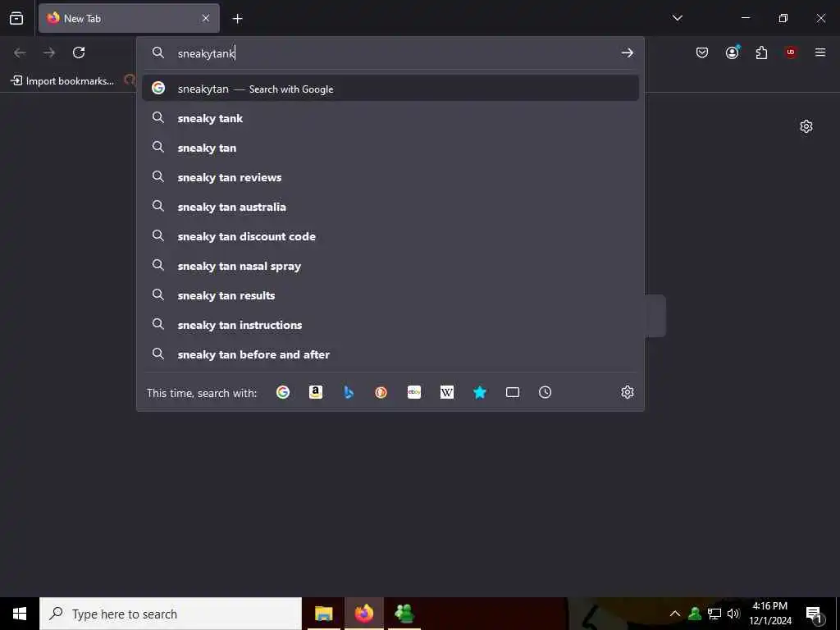Viewport: 840px width, 630px height.
Task: Open Firefox View icon
Action: click(x=16, y=18)
